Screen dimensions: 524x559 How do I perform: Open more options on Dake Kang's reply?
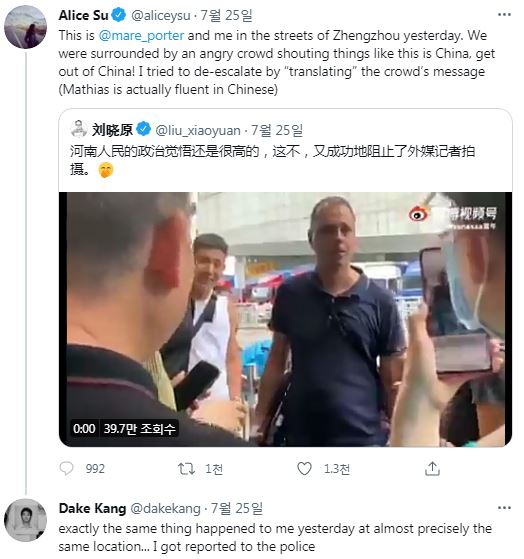pos(504,508)
